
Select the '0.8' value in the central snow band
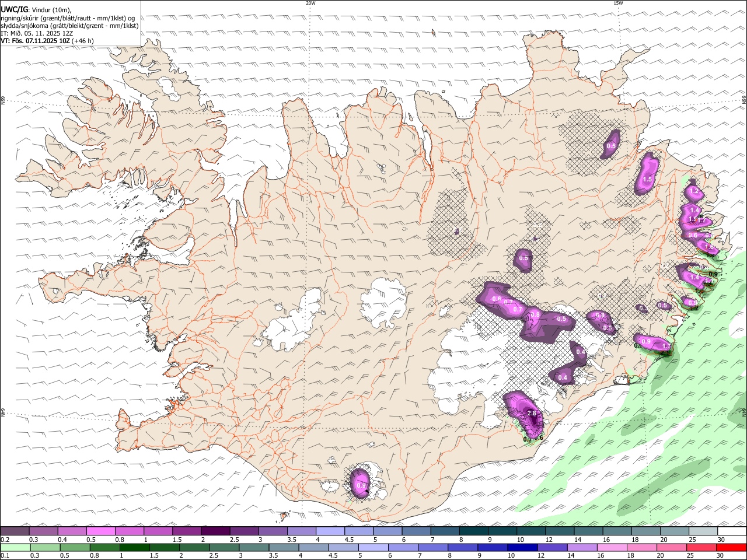[x=536, y=314]
